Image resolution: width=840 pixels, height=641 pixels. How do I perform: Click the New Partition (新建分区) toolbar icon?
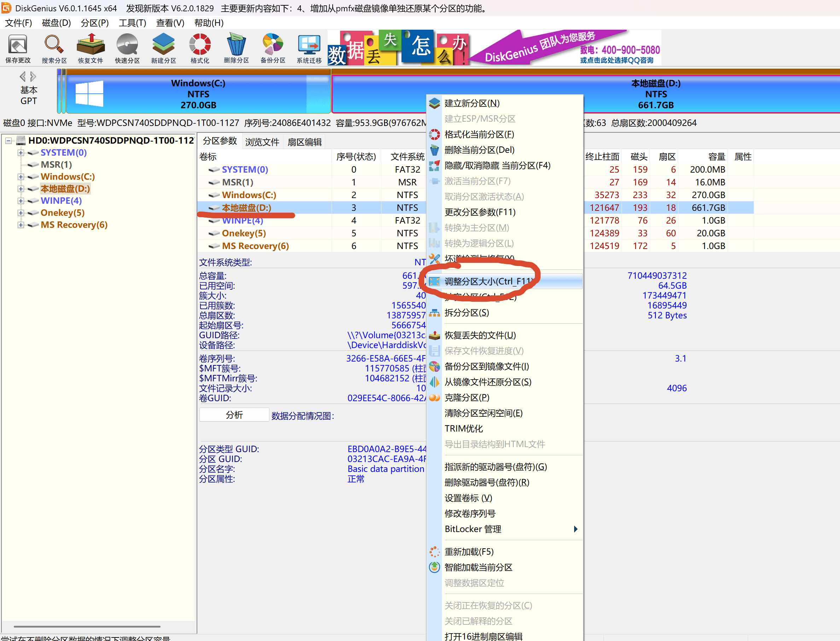(x=164, y=49)
